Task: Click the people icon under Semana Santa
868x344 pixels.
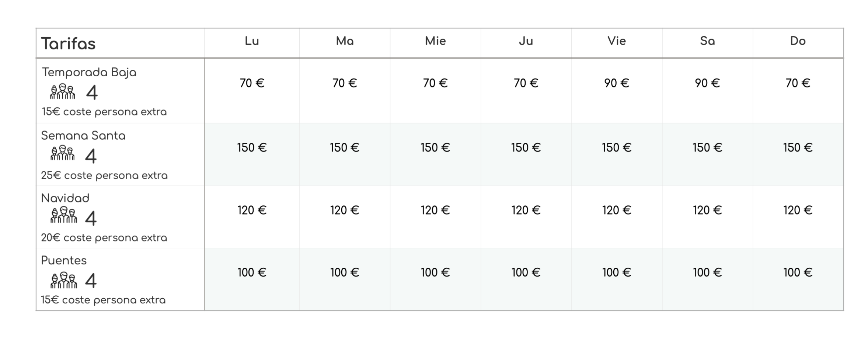Action: (63, 153)
